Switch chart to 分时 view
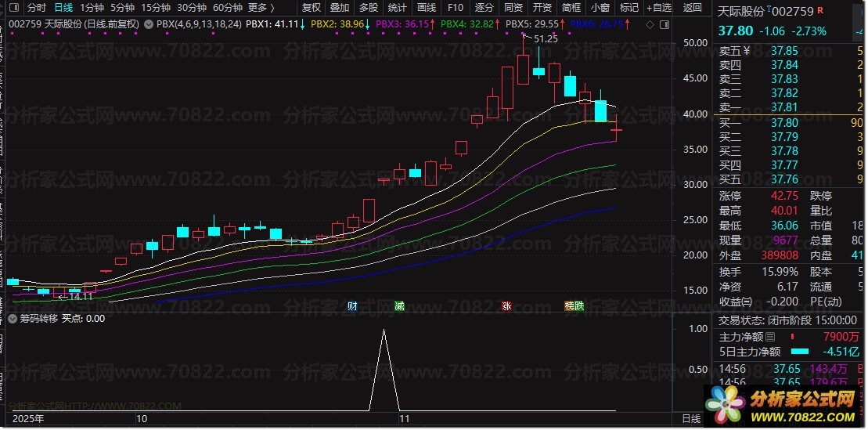868x430 pixels. (37, 8)
